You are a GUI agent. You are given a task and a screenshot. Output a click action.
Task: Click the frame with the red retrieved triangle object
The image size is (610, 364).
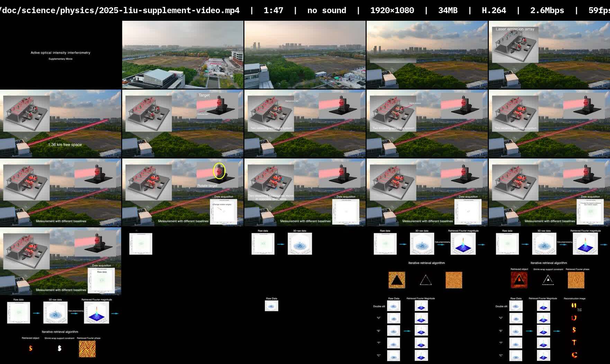click(549, 261)
